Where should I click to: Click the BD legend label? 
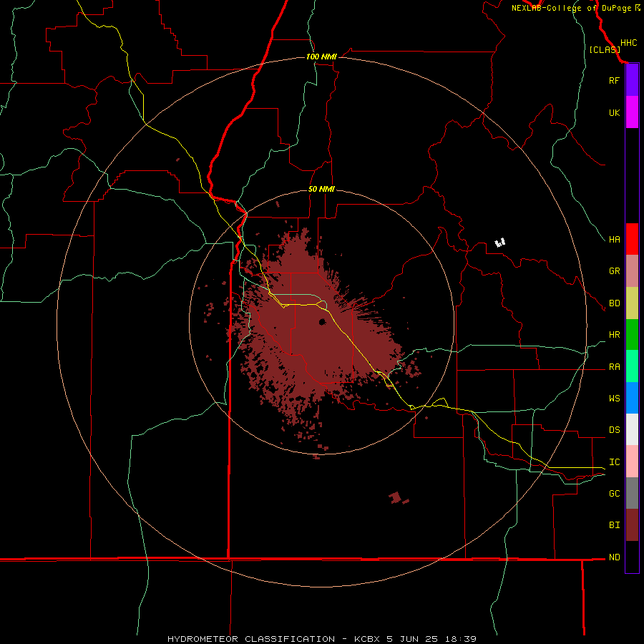(x=614, y=303)
